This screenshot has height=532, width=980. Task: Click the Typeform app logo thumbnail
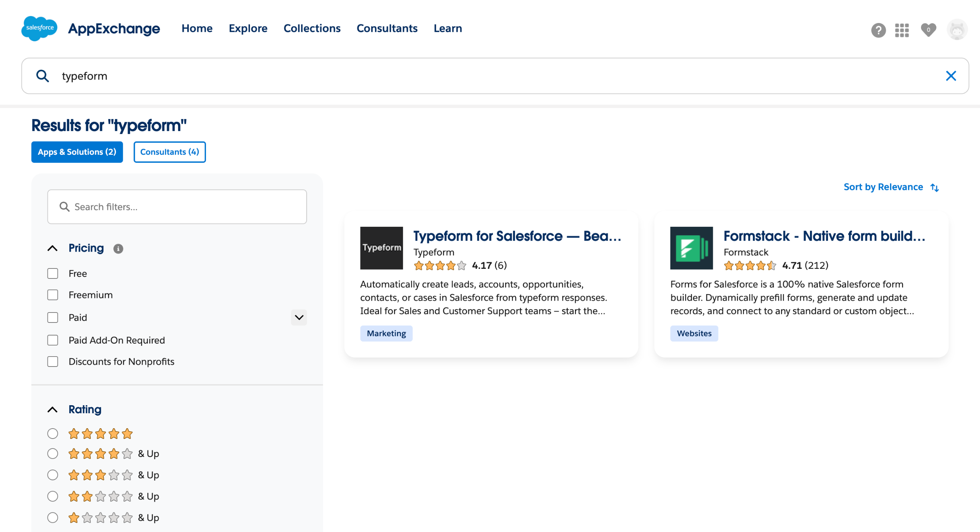[x=381, y=248]
